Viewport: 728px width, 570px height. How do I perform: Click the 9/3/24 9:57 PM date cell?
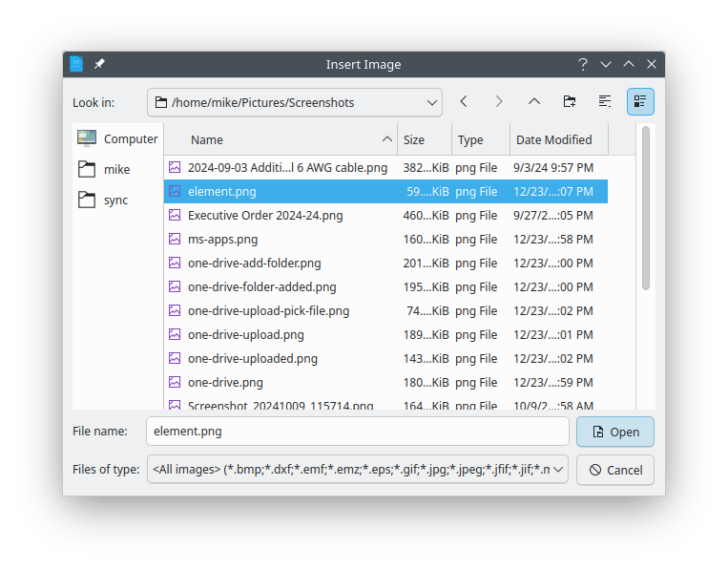point(553,167)
